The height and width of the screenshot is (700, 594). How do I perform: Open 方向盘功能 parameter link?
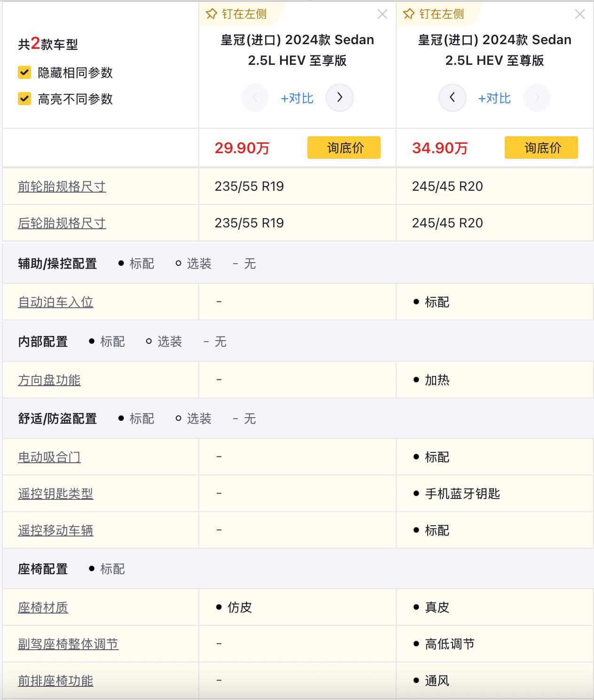click(49, 380)
